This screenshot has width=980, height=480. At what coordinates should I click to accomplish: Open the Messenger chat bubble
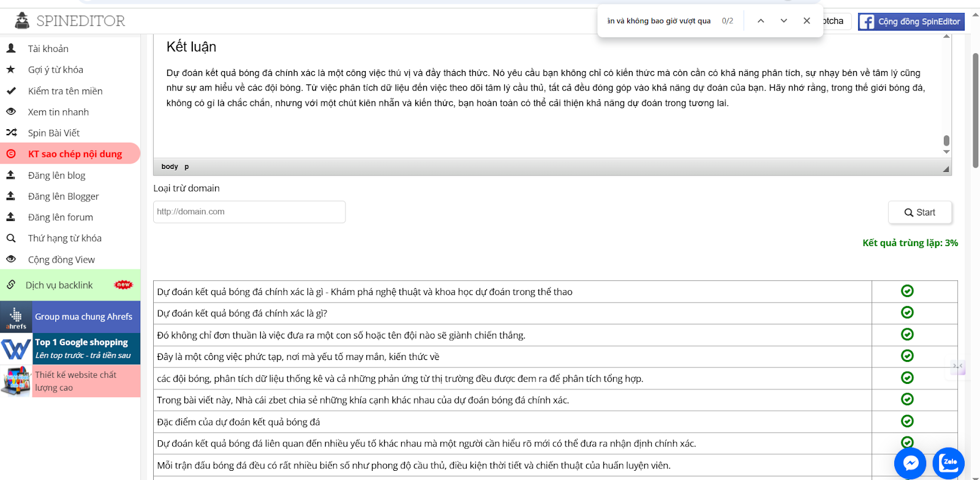(910, 463)
